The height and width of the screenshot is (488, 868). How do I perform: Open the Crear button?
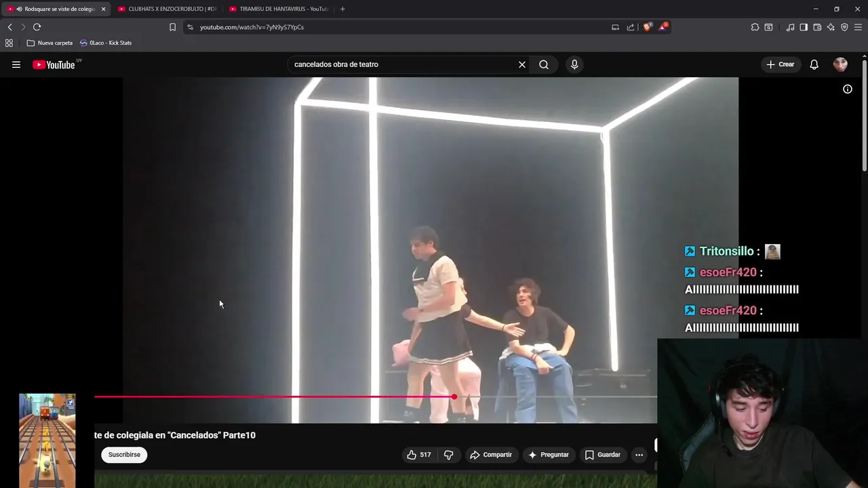[781, 64]
